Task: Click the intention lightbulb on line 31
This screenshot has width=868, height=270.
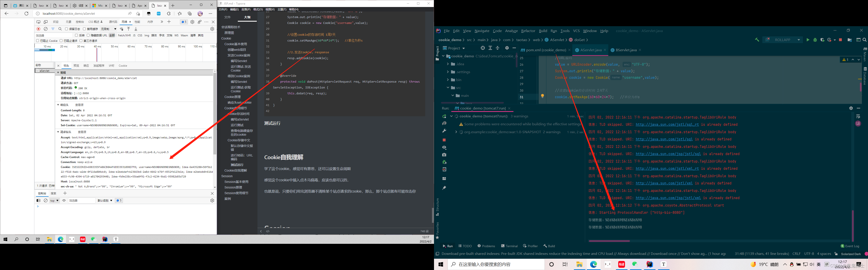Action: (542, 96)
